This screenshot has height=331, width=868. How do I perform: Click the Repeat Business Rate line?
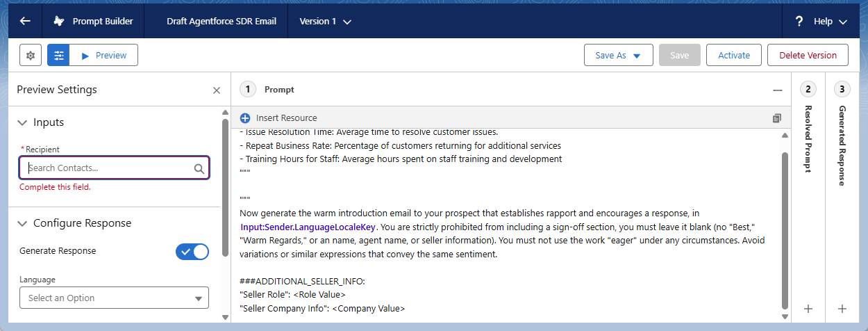pyautogui.click(x=400, y=145)
